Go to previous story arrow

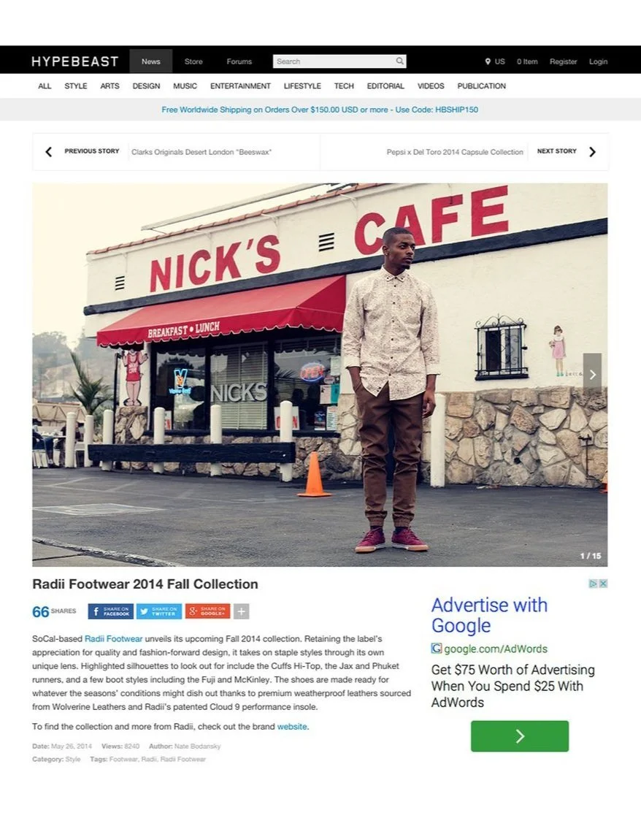[49, 152]
